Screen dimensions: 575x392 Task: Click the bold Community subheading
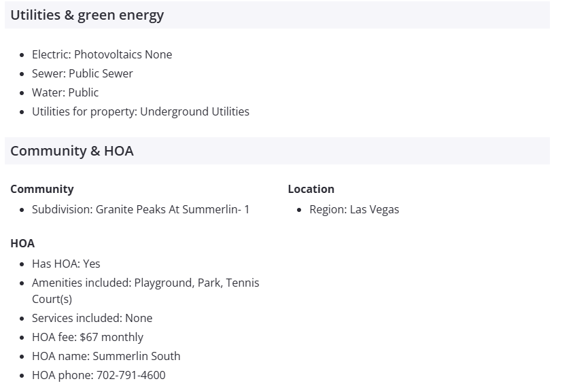click(42, 189)
